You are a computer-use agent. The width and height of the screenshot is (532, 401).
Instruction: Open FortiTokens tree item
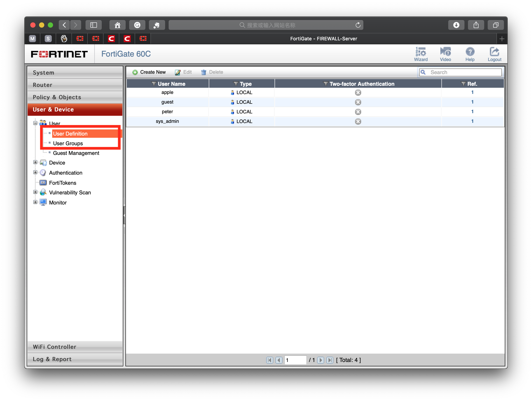[x=62, y=183]
